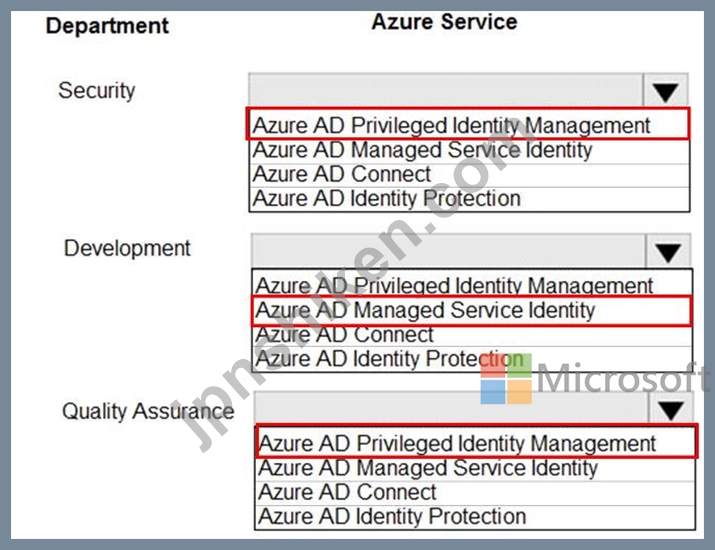Click the Development department label

point(127,249)
